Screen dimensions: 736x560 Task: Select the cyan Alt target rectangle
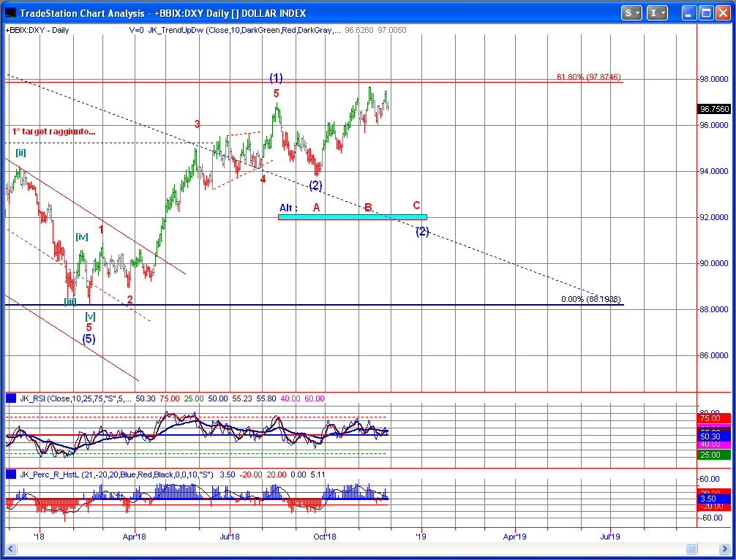[x=353, y=216]
